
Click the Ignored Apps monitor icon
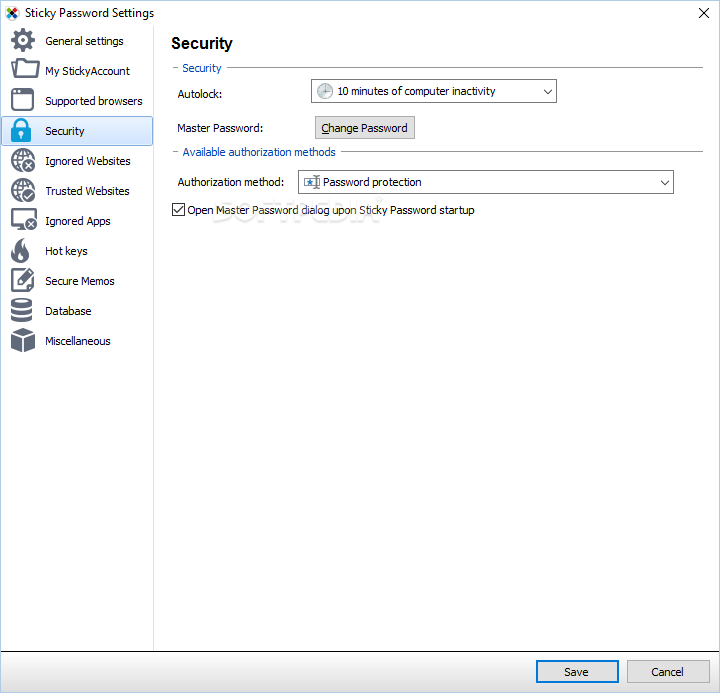click(x=24, y=220)
